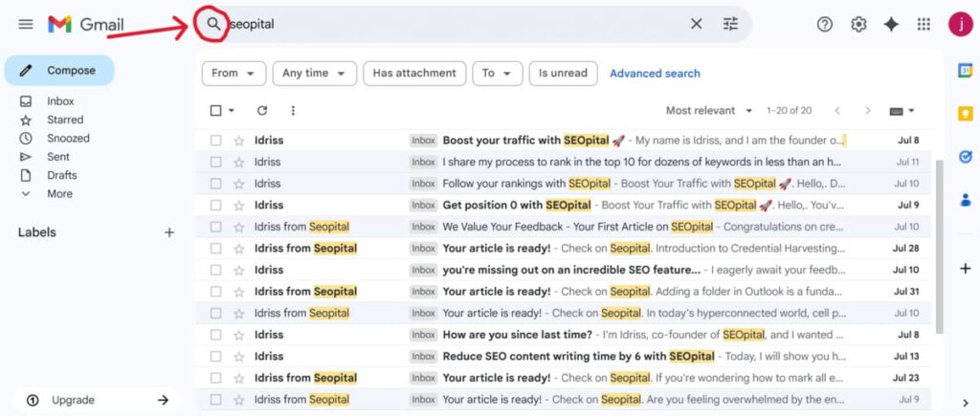This screenshot has width=980, height=416.
Task: Tick checkbox for 'Follow your rankings' email
Action: pyautogui.click(x=215, y=184)
